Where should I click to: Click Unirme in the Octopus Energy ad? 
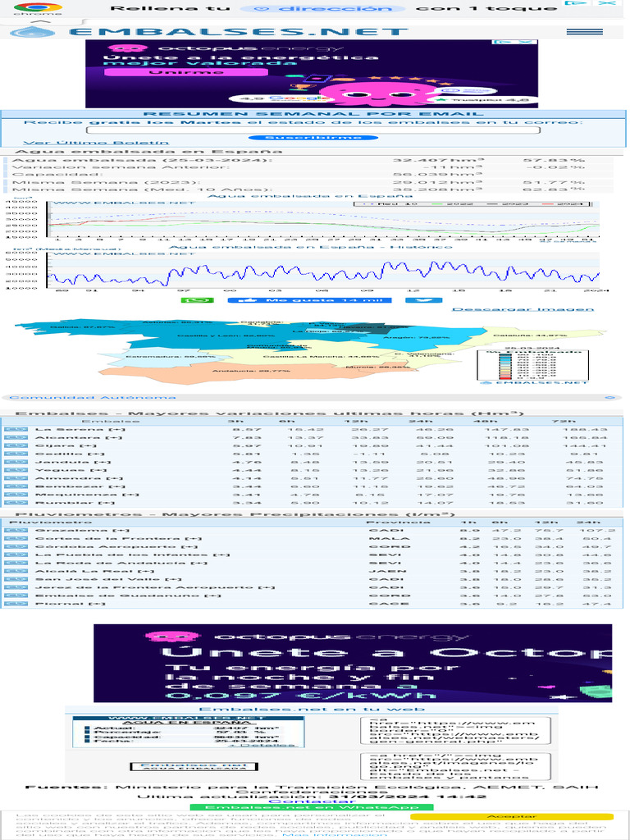click(186, 72)
